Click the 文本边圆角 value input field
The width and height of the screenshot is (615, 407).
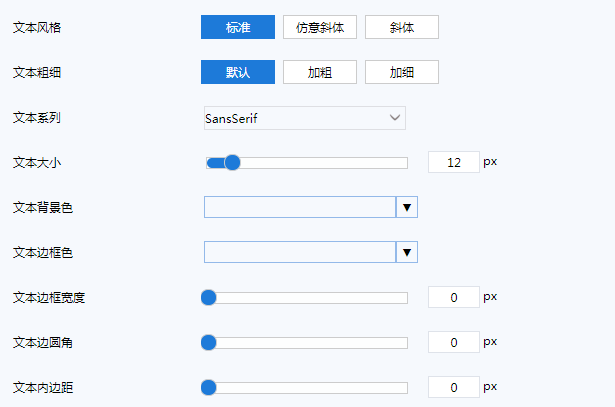(x=453, y=342)
